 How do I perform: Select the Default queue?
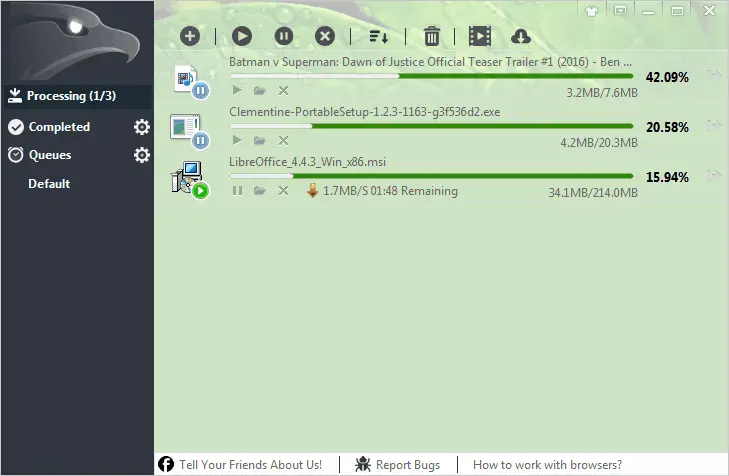pos(49,184)
